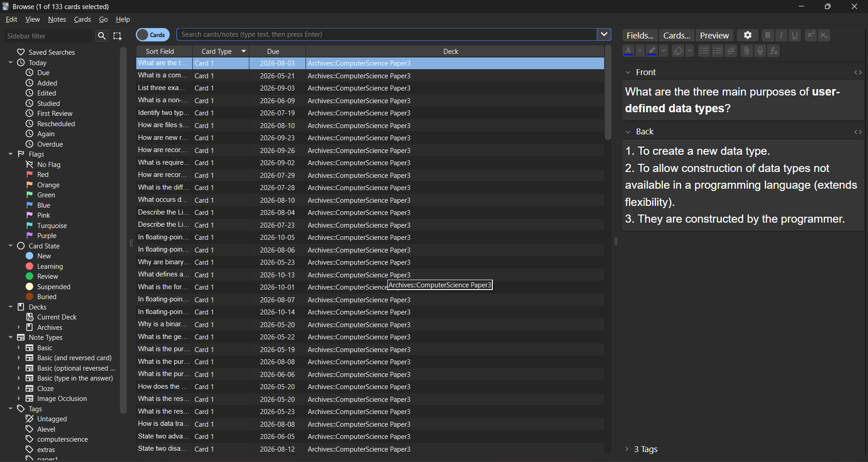Open the editor options gear icon

click(x=748, y=35)
